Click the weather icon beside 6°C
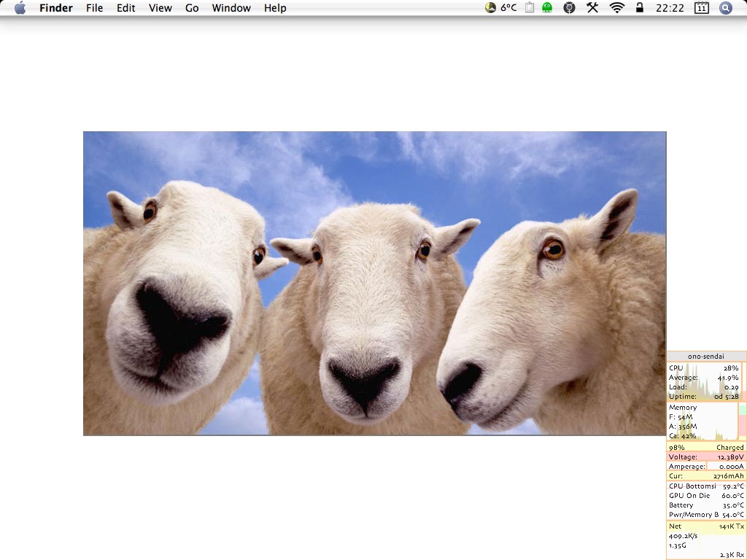 point(490,7)
